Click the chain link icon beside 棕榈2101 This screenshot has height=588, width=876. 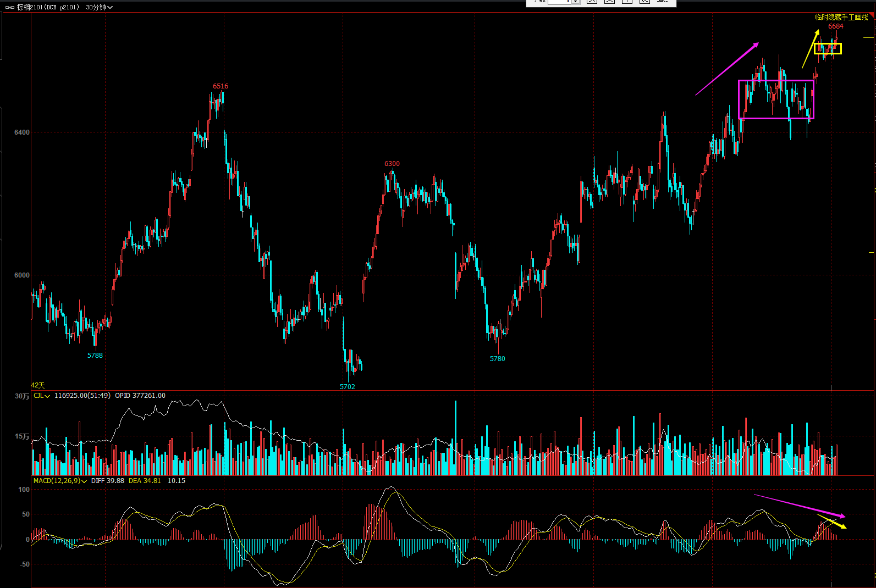coord(9,7)
